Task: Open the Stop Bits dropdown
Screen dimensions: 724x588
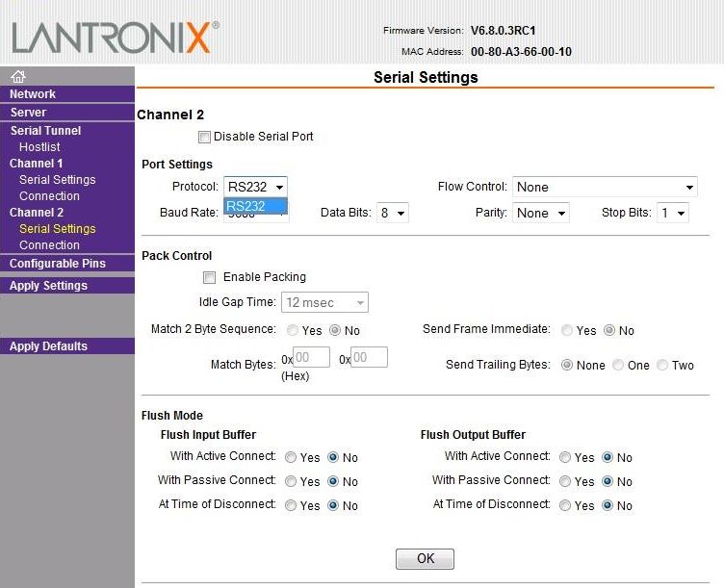Action: click(x=672, y=213)
